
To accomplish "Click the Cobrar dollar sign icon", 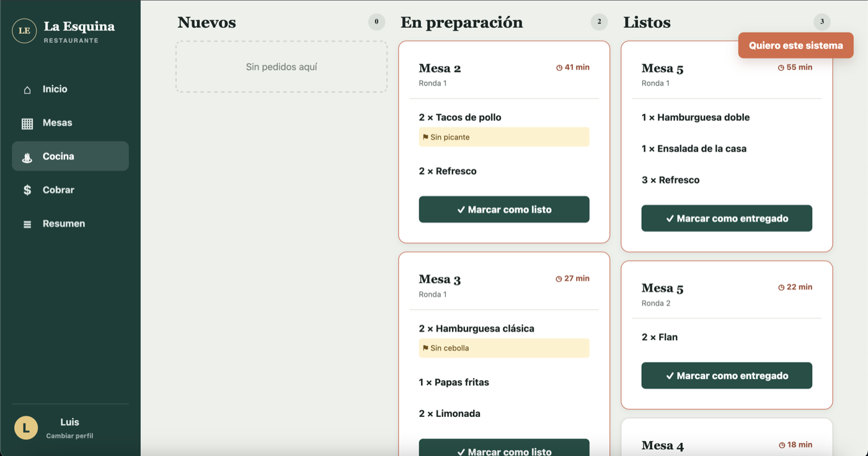I will (27, 190).
